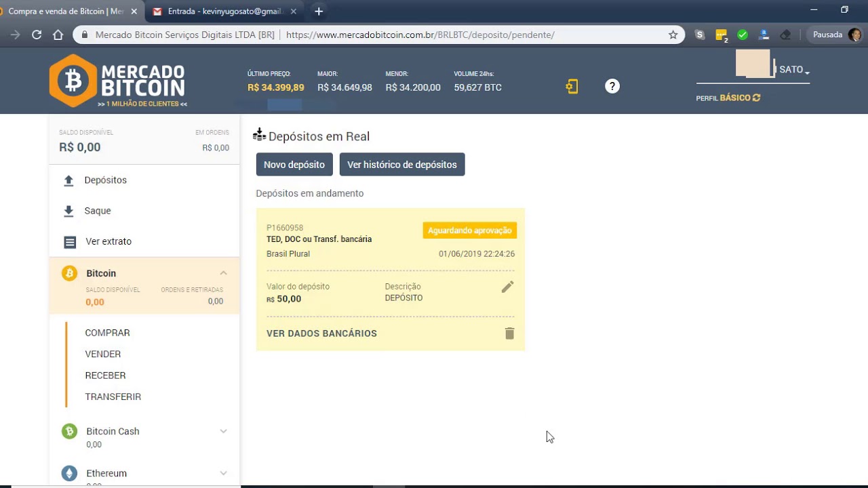Click the Ver extrato list icon
This screenshot has width=868, height=488.
pyautogui.click(x=69, y=242)
